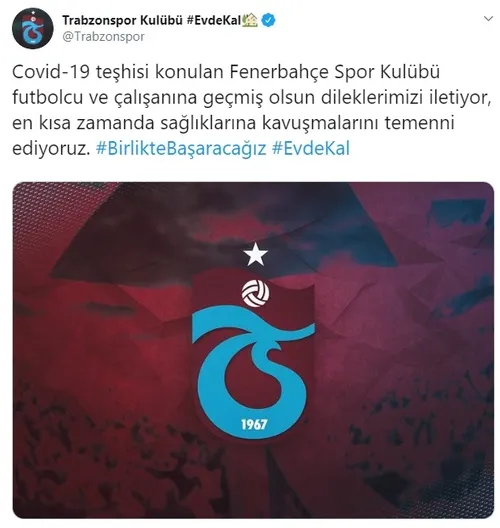Open the attached Trabzonspor image
Viewport: 500px width, 528px height.
click(x=253, y=350)
